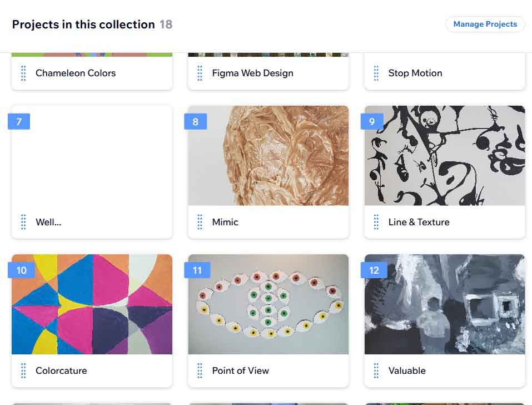532x405 pixels.
Task: Click drag handle icon beside Well...
Action: pos(23,222)
